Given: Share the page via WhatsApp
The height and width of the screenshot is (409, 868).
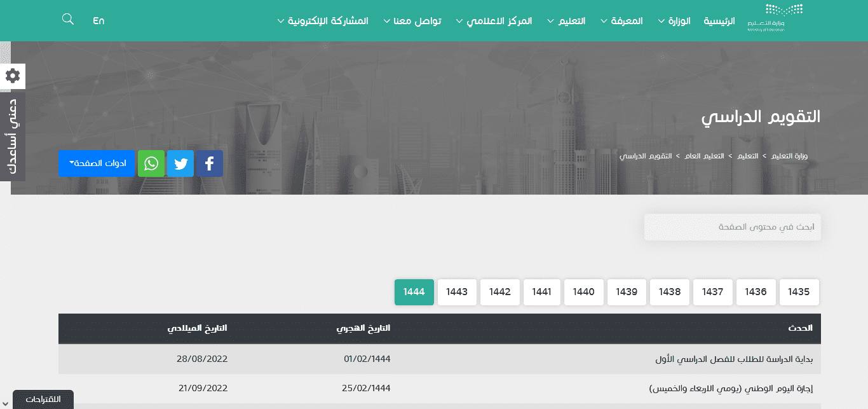Looking at the screenshot, I should point(151,163).
